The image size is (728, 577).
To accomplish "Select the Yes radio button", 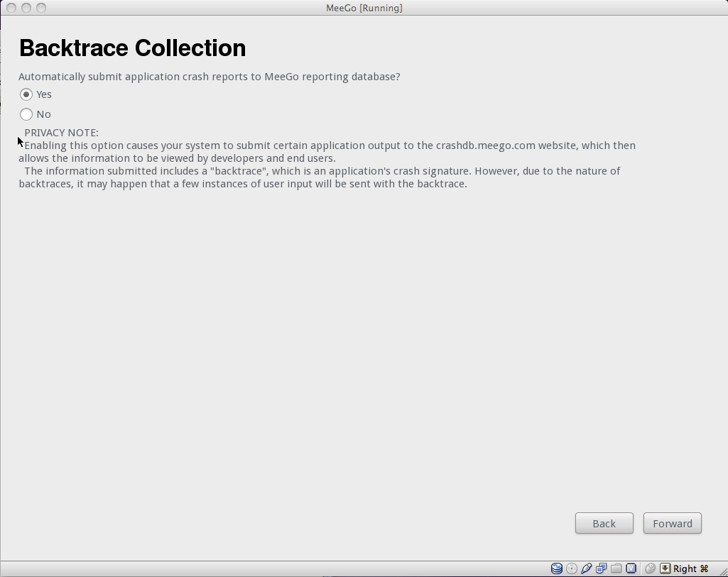I will coord(26,94).
